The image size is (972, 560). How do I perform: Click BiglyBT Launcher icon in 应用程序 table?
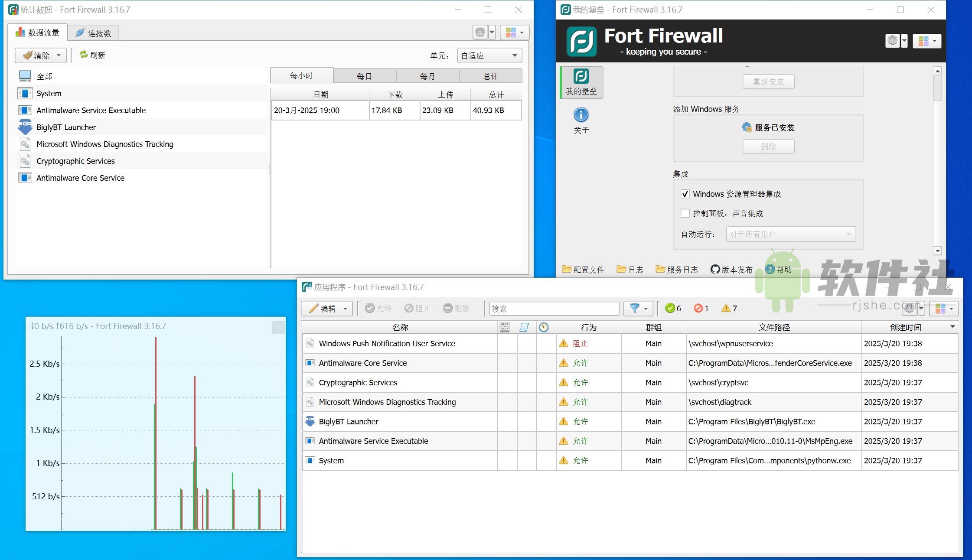[x=310, y=421]
